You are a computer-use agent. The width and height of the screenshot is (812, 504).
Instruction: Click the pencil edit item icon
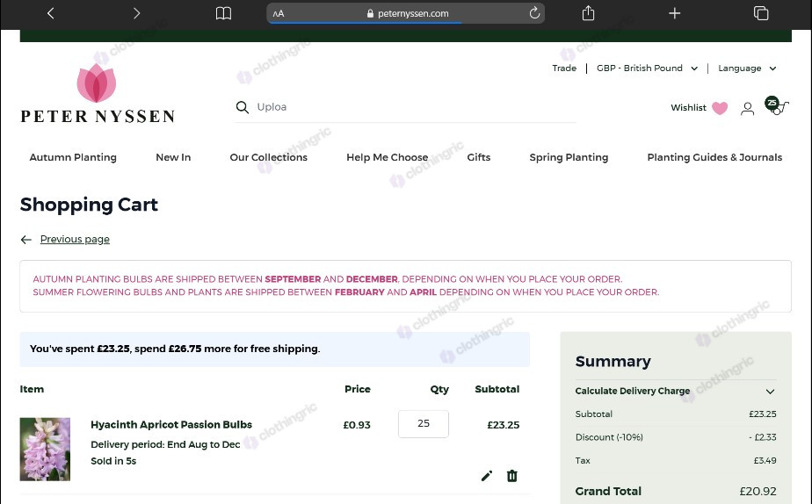click(x=487, y=476)
